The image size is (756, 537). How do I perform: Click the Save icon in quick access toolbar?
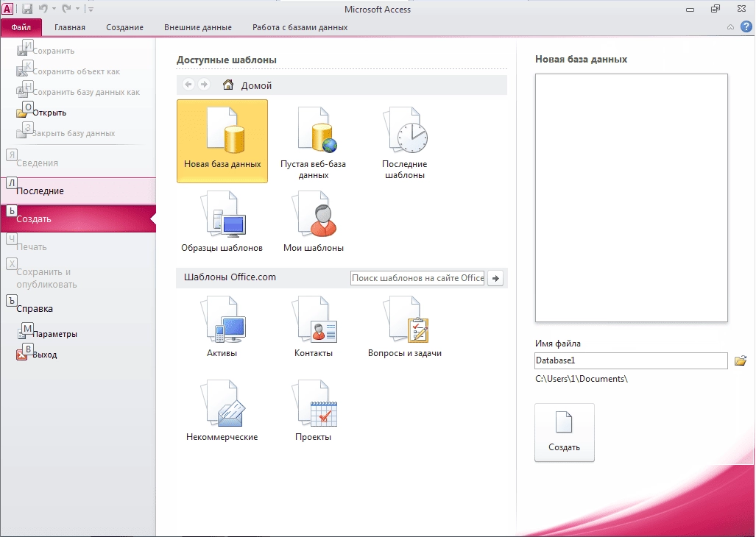(27, 9)
